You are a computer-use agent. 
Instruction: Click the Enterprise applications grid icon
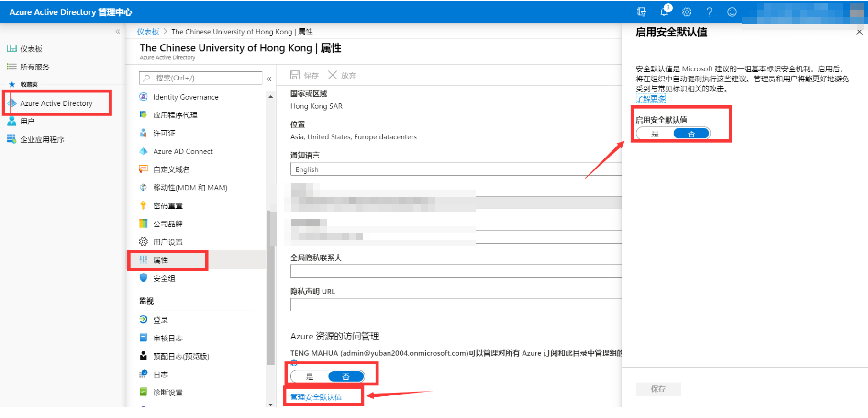tap(11, 139)
